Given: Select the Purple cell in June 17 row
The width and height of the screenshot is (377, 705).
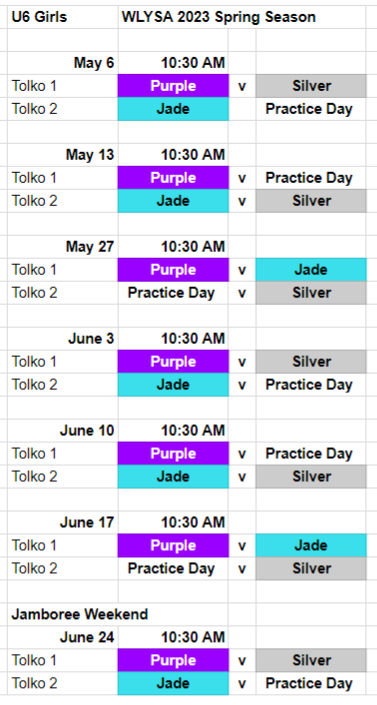Looking at the screenshot, I should [173, 545].
